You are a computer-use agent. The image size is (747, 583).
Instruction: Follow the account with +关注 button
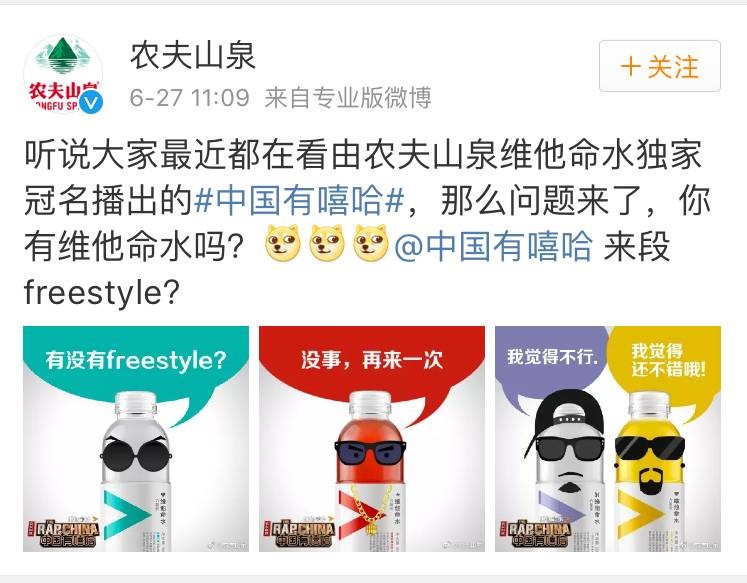tap(660, 66)
